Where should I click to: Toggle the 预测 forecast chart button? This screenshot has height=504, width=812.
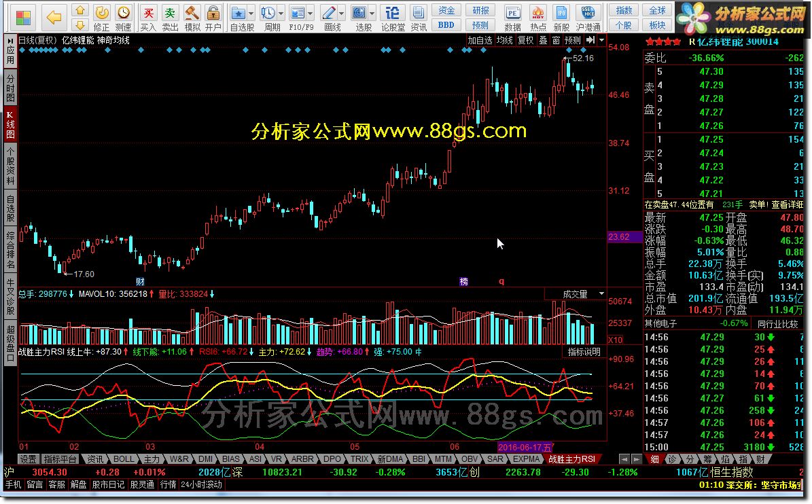tap(573, 40)
